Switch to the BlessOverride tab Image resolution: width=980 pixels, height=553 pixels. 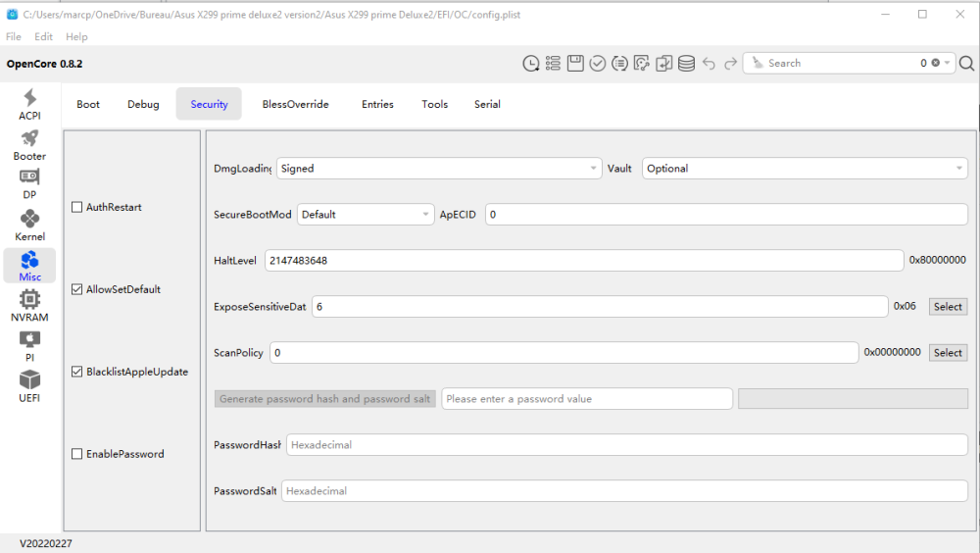click(296, 105)
